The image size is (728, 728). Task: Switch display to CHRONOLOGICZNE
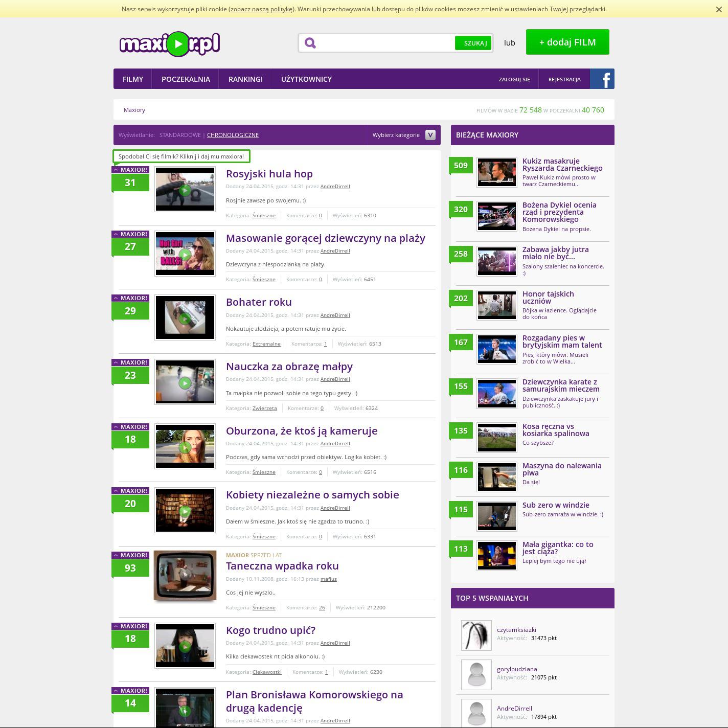pos(233,135)
